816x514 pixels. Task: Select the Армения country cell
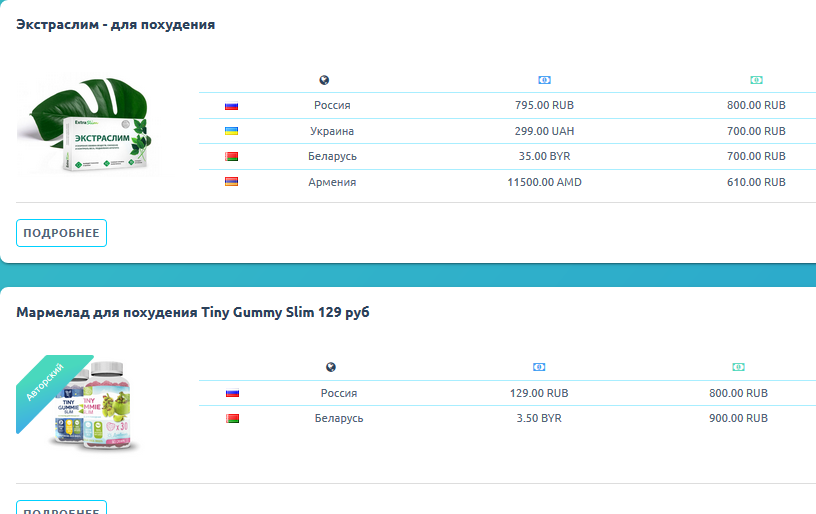(x=332, y=182)
